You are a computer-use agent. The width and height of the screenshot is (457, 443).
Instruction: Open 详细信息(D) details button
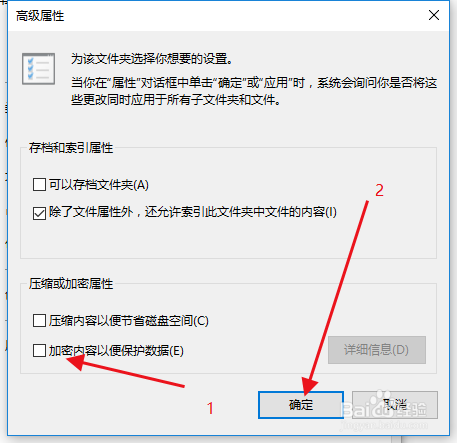point(377,350)
